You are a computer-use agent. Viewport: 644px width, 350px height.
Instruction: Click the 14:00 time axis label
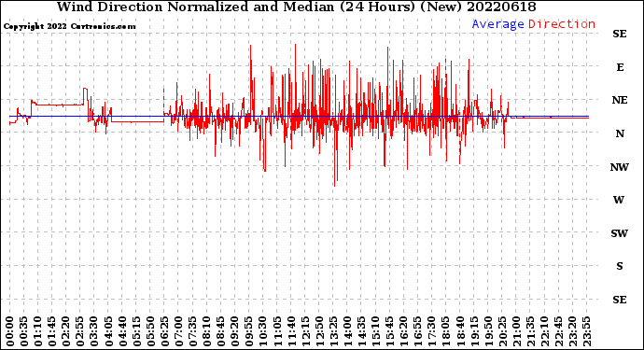coord(347,331)
